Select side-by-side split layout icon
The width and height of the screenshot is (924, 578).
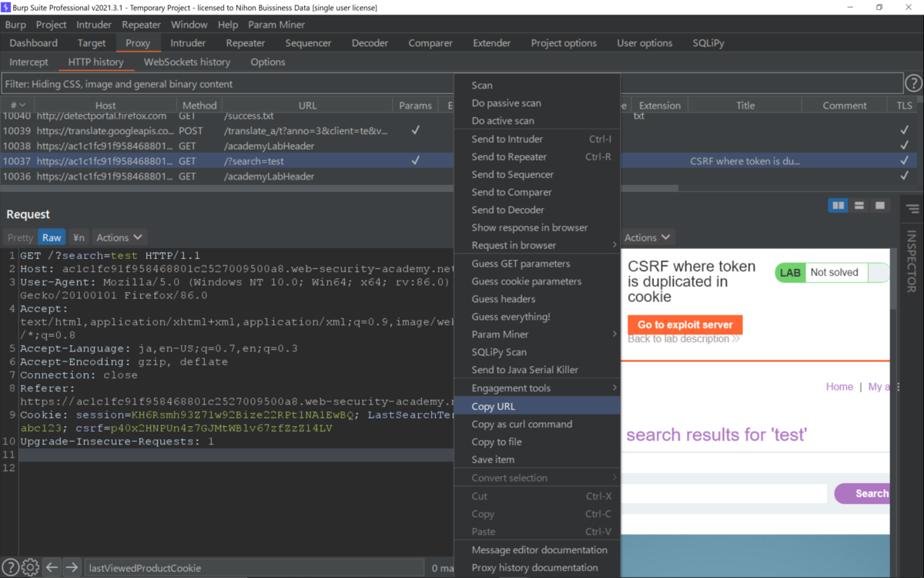point(838,206)
